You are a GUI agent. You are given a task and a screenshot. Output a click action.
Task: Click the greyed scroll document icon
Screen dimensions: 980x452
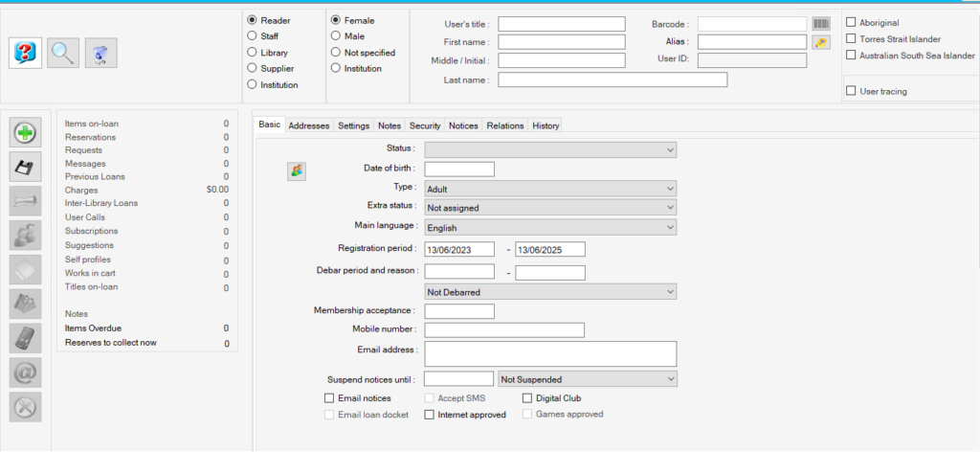[26, 201]
